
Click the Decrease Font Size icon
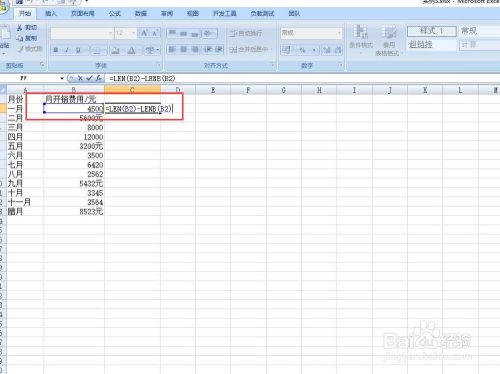(x=155, y=33)
